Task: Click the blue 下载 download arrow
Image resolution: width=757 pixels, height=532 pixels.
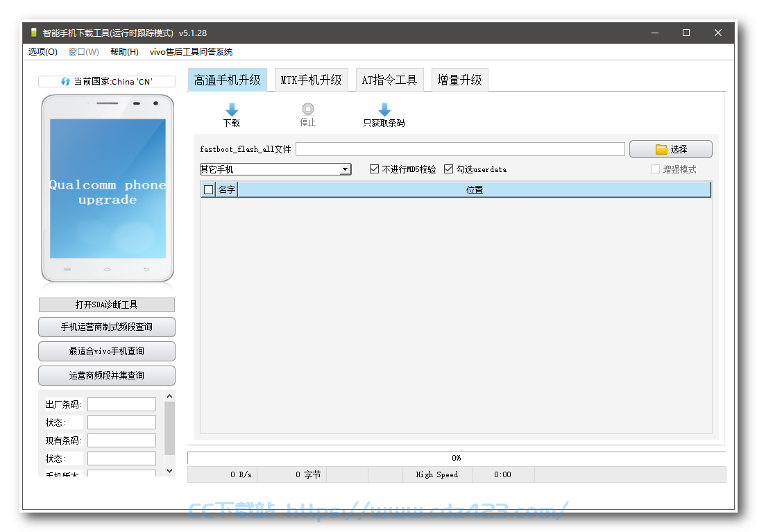Action: (x=232, y=110)
